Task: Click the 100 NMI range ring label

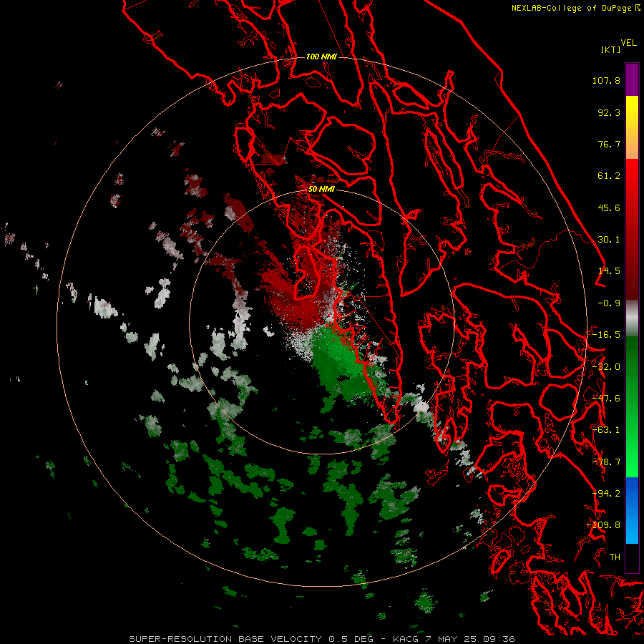Action: point(321,57)
